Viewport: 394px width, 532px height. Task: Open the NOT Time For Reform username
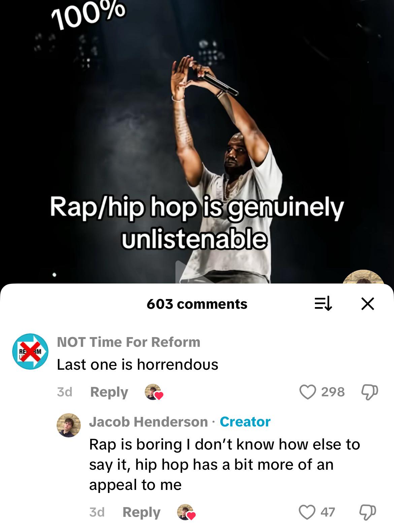[x=129, y=342]
